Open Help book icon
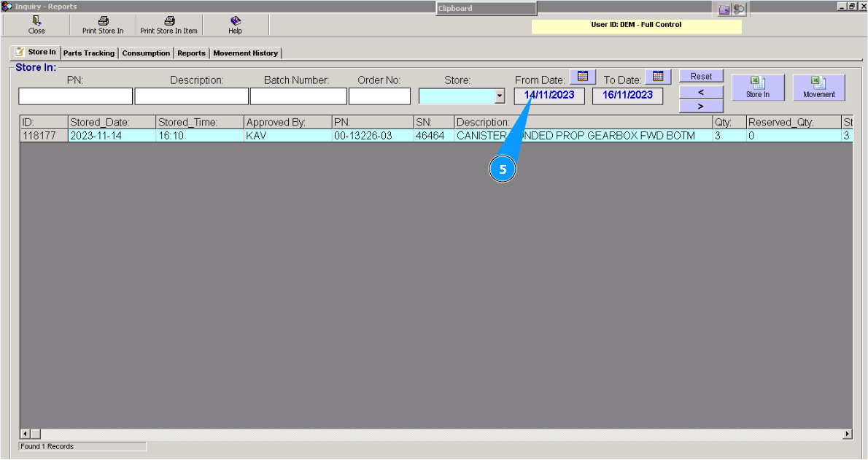 coord(236,20)
